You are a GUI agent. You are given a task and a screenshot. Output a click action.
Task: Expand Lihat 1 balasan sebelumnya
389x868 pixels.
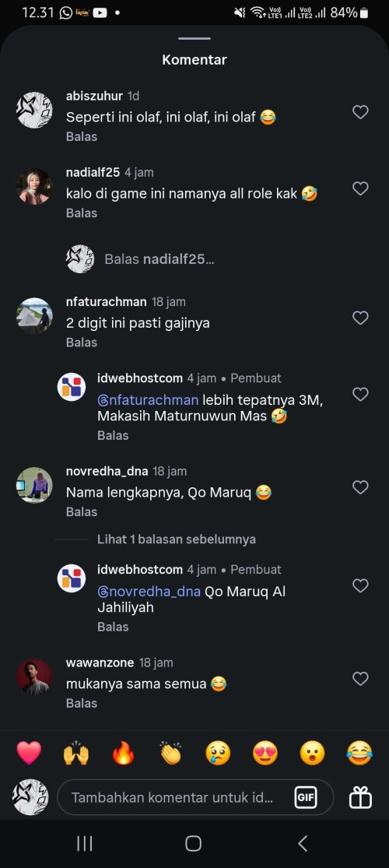pos(177,539)
